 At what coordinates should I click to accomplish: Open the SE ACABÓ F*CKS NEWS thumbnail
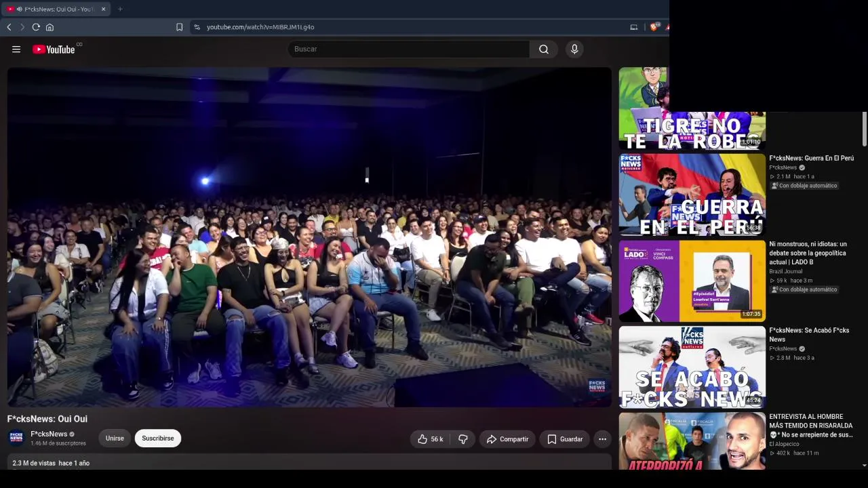[692, 367]
